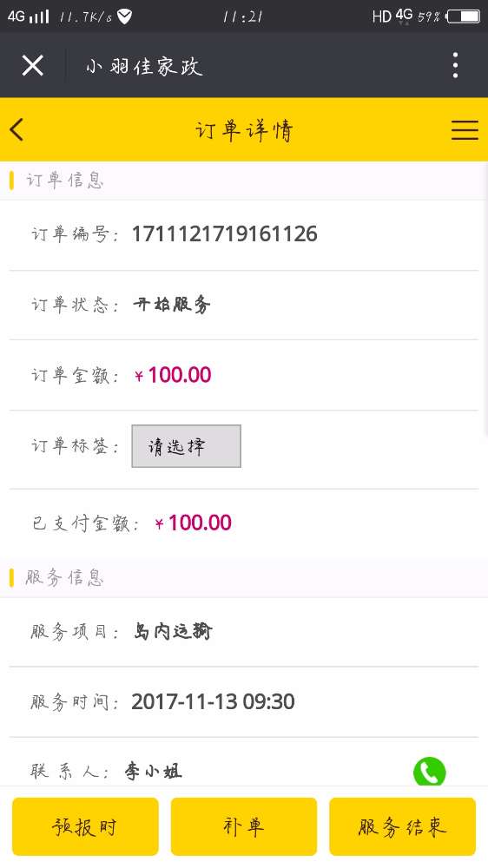This screenshot has width=488, height=868.
Task: Tap the 补单 button
Action: 244,826
